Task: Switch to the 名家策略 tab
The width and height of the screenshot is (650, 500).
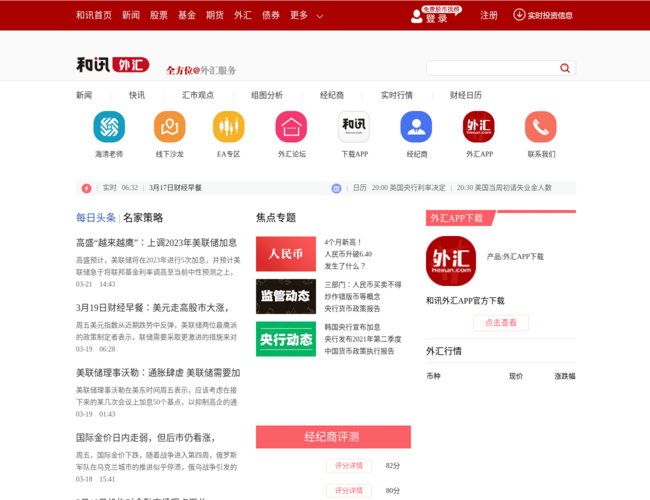Action: [143, 218]
